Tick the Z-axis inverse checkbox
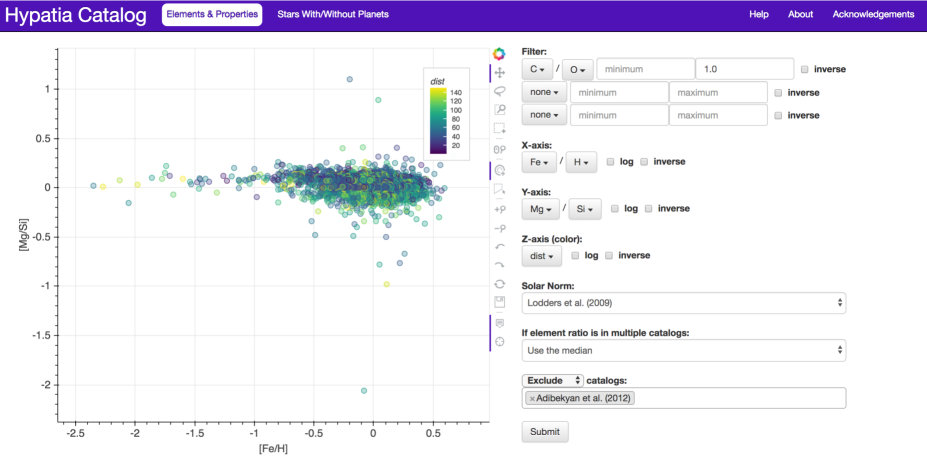This screenshot has width=927, height=470. (609, 255)
